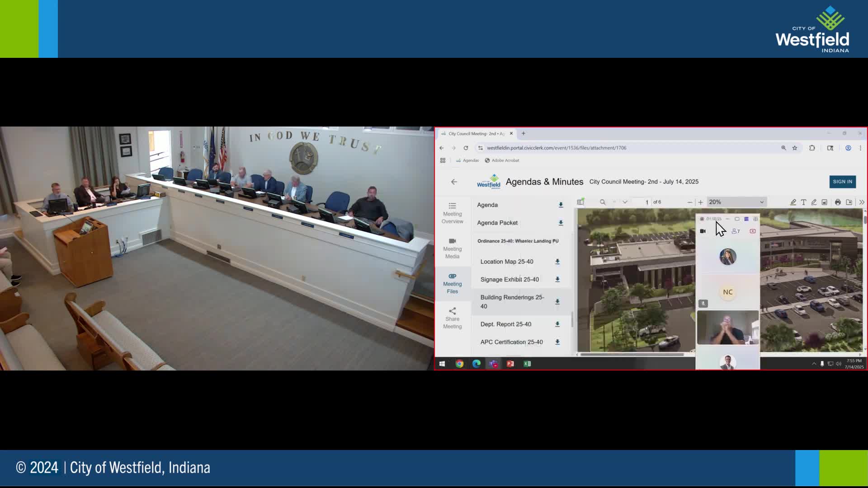Click the next page down chevron
The width and height of the screenshot is (868, 488).
(x=625, y=202)
